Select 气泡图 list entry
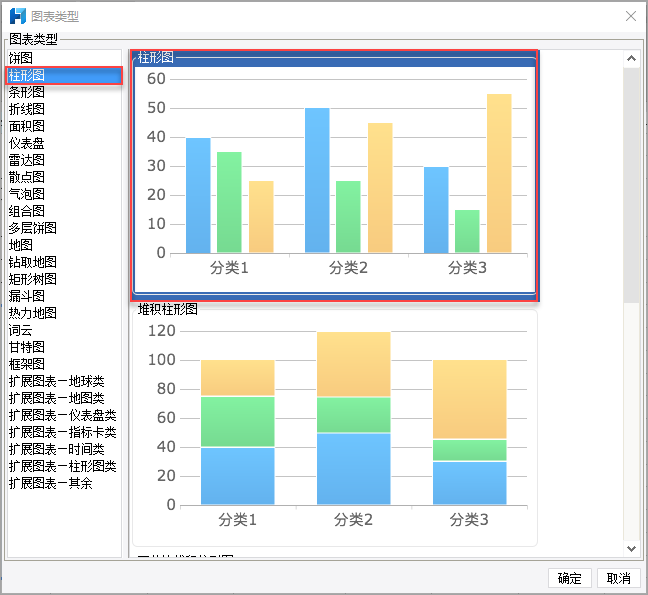648x595 pixels. pyautogui.click(x=64, y=194)
